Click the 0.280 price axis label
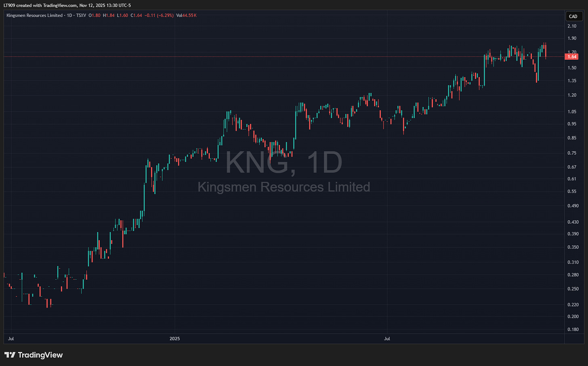The height and width of the screenshot is (366, 588). (573, 275)
